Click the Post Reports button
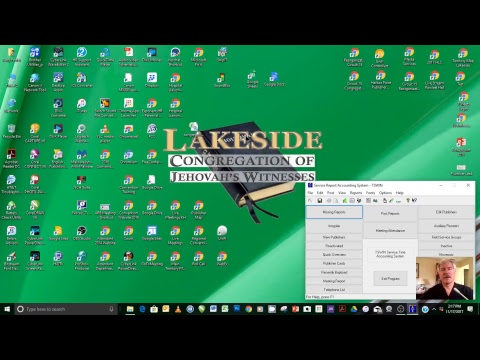 [390, 213]
